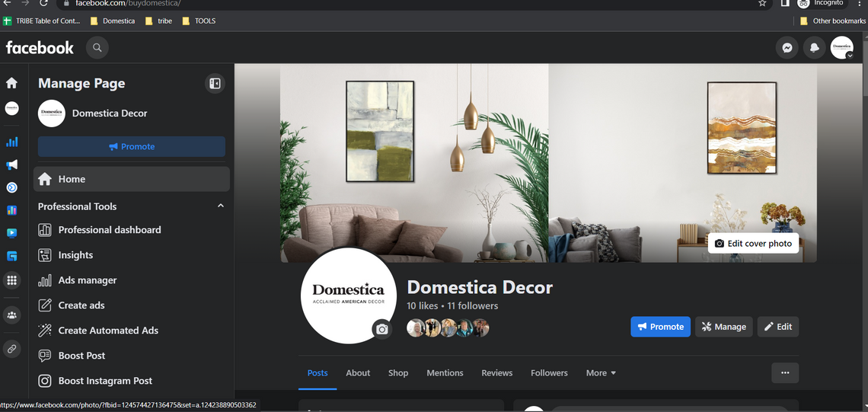This screenshot has width=868, height=412.
Task: Switch to the Reviews tab
Action: click(x=497, y=373)
